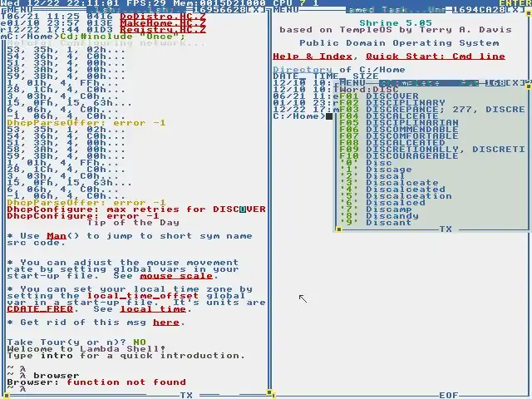Select the F08 DISCALCEATED autocomplete entry
This screenshot has width=532, height=399.
pyautogui.click(x=392, y=143)
